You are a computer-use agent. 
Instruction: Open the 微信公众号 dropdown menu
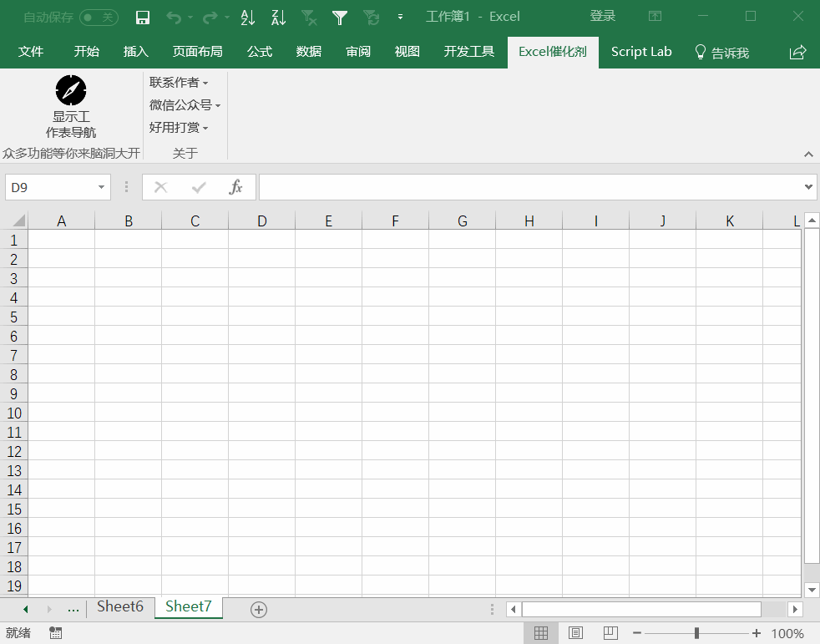point(185,105)
